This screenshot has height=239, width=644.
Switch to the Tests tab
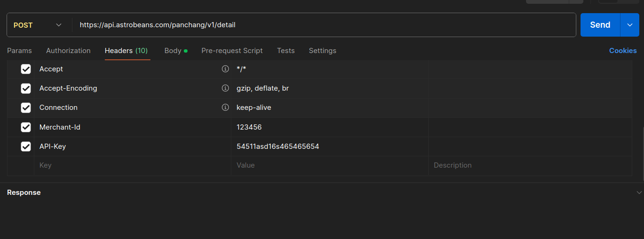coord(286,51)
